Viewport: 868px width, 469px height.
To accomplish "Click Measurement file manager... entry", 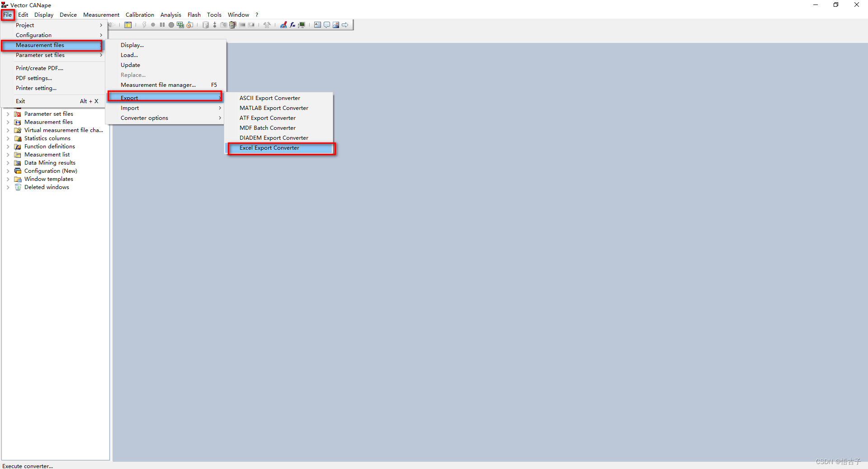I will [165, 85].
